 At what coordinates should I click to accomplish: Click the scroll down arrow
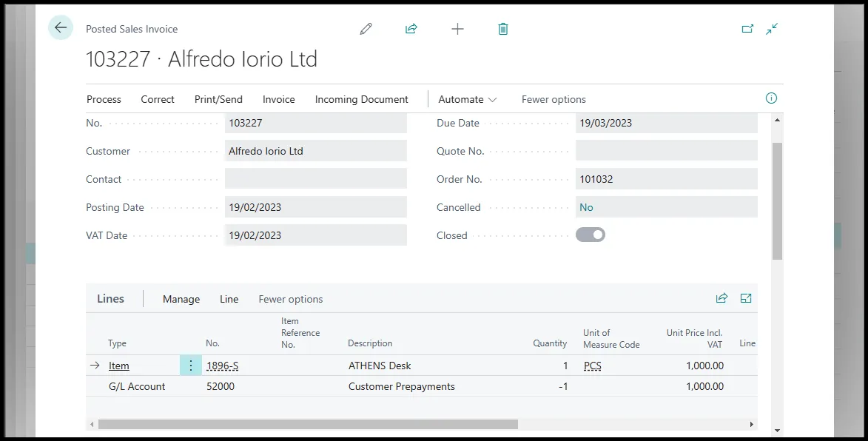(777, 431)
